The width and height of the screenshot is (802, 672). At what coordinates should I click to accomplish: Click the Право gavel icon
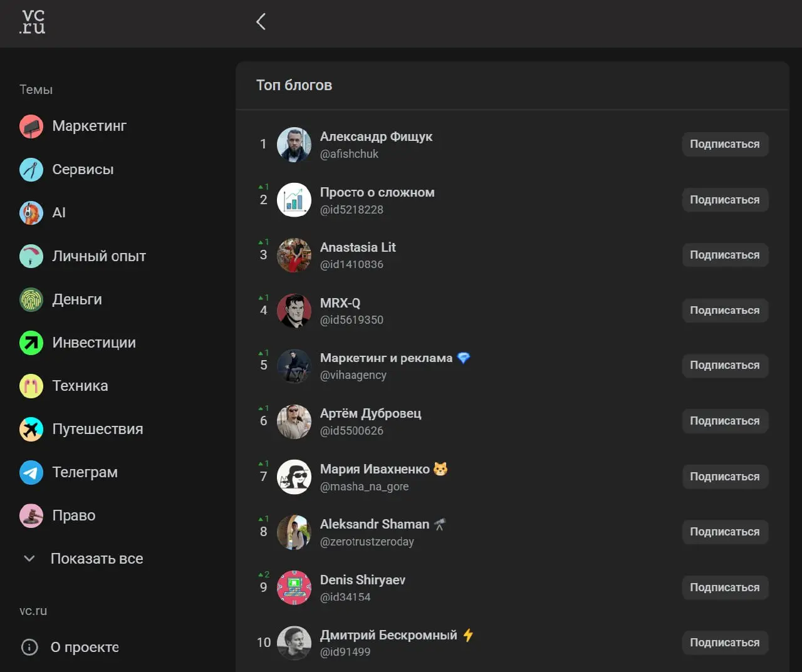(x=31, y=515)
